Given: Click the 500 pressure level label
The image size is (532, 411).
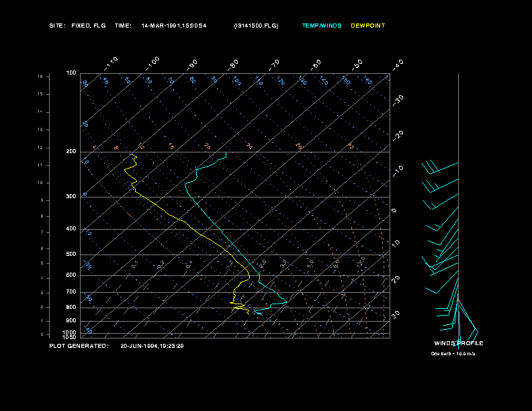Looking at the screenshot, I should (71, 255).
